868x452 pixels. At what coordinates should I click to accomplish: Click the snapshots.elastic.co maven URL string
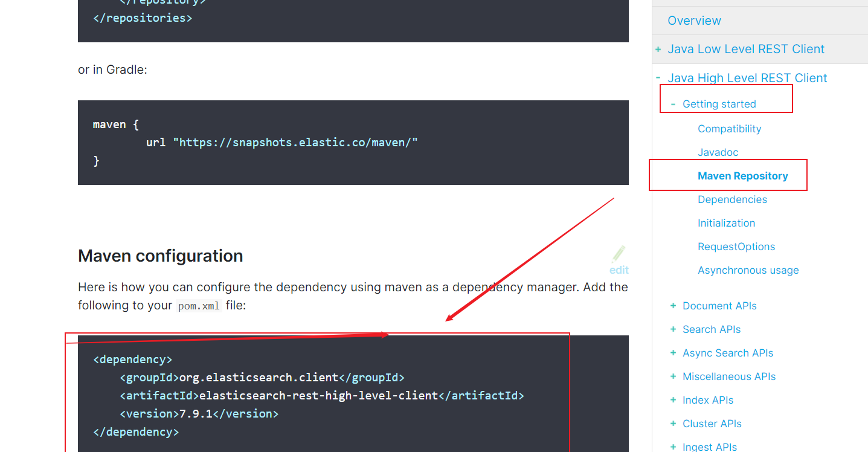295,143
